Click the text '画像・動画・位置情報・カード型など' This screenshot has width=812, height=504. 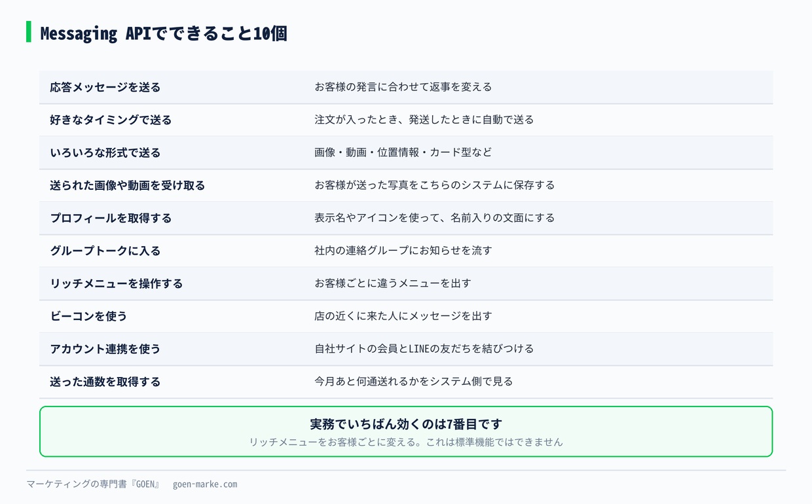click(x=403, y=153)
